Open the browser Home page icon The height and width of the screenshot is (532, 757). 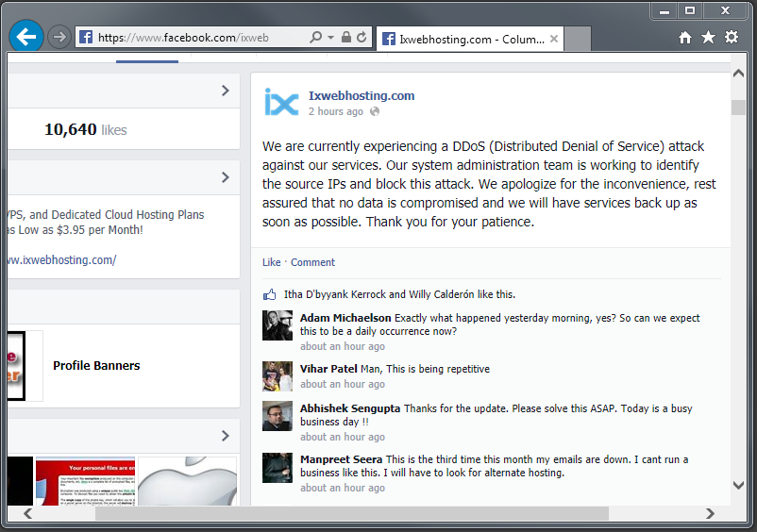coord(685,37)
